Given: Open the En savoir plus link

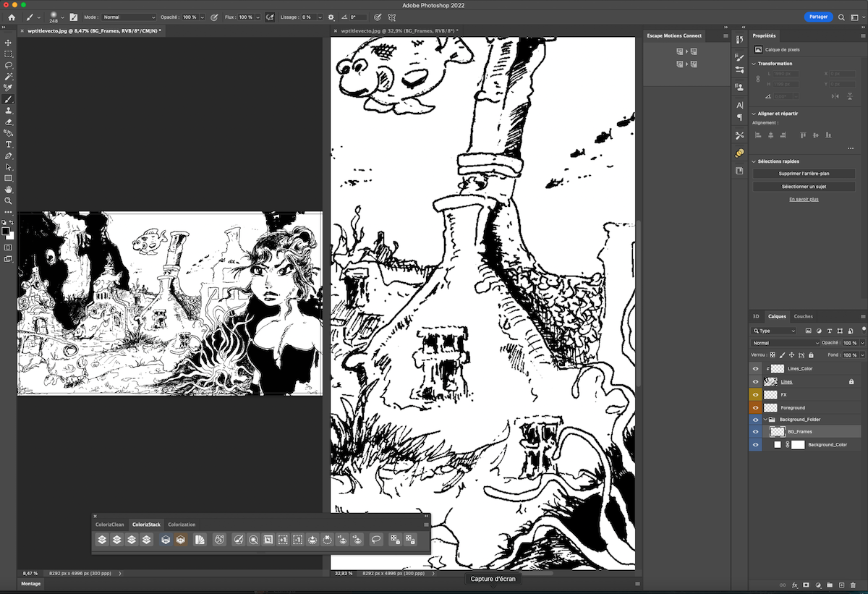Looking at the screenshot, I should tap(804, 199).
